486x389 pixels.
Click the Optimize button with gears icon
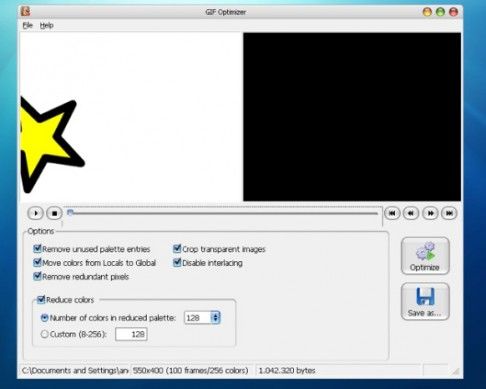[425, 256]
